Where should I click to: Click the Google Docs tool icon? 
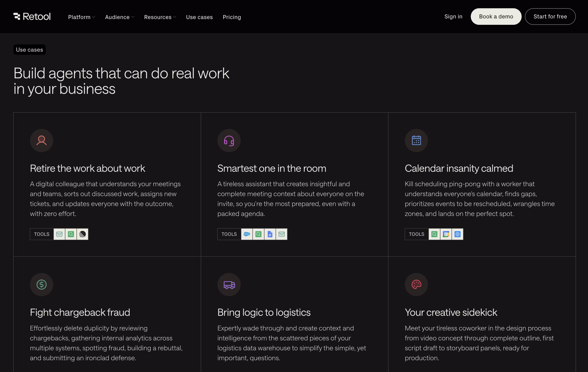click(x=270, y=234)
